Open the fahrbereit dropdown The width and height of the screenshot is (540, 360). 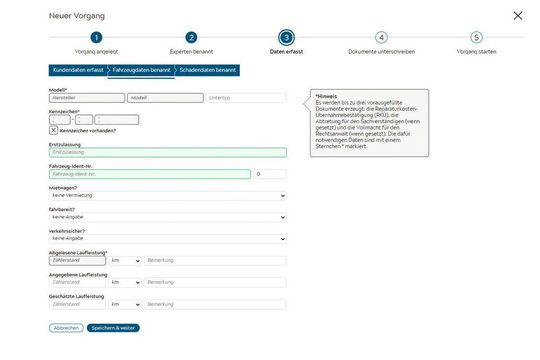point(168,217)
